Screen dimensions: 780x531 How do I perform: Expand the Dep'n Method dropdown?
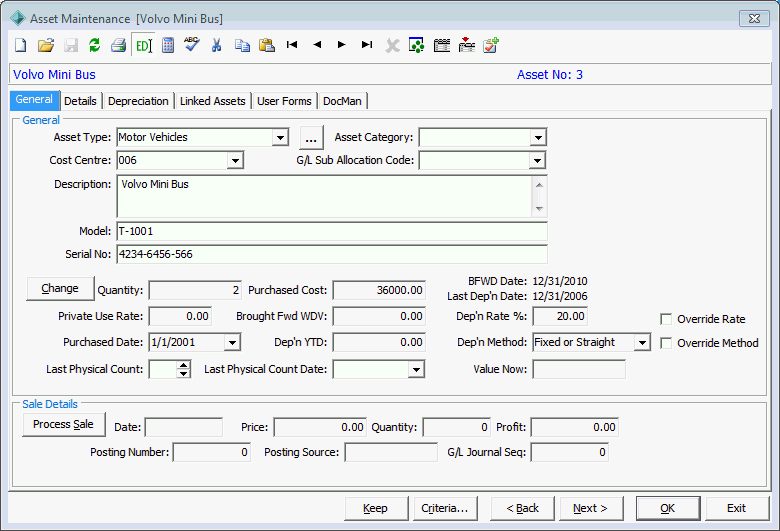642,342
